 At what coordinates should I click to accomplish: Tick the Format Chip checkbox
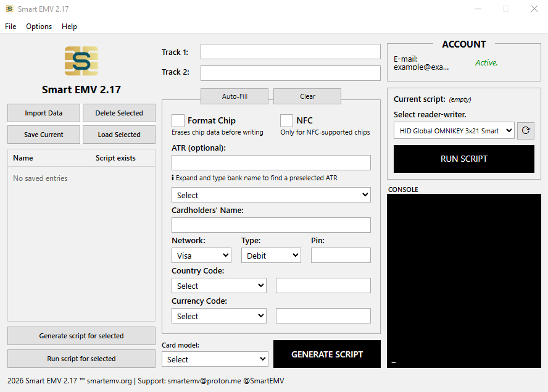(x=178, y=120)
